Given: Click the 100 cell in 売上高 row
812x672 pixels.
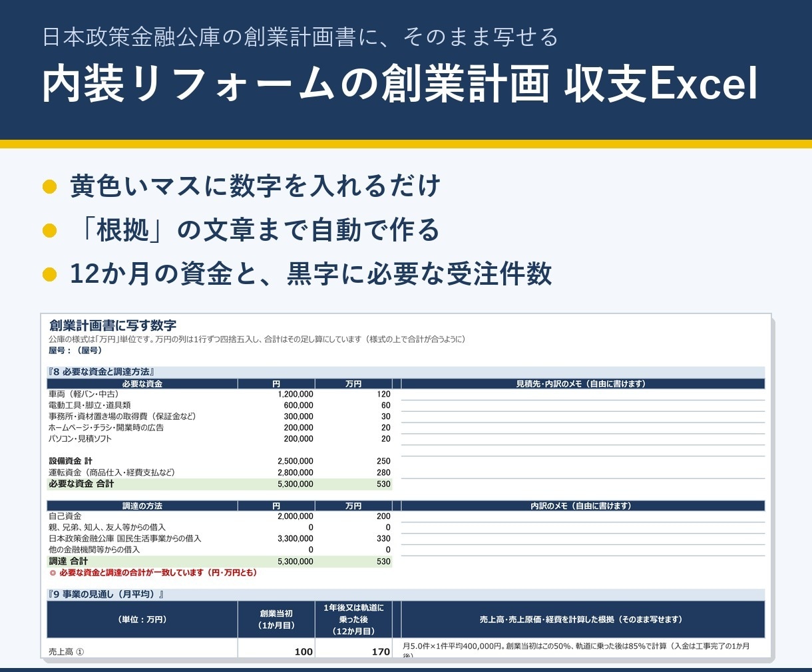Looking at the screenshot, I should point(304,652).
